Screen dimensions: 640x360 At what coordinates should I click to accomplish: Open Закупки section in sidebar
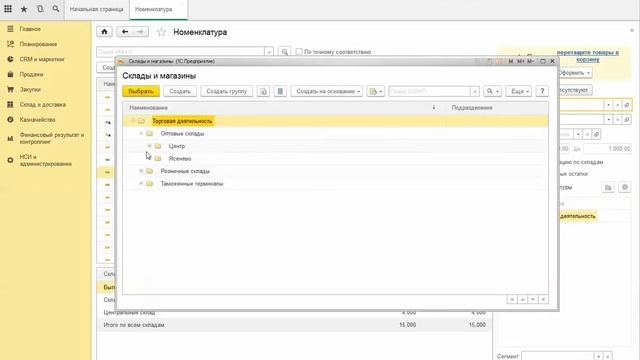30,89
